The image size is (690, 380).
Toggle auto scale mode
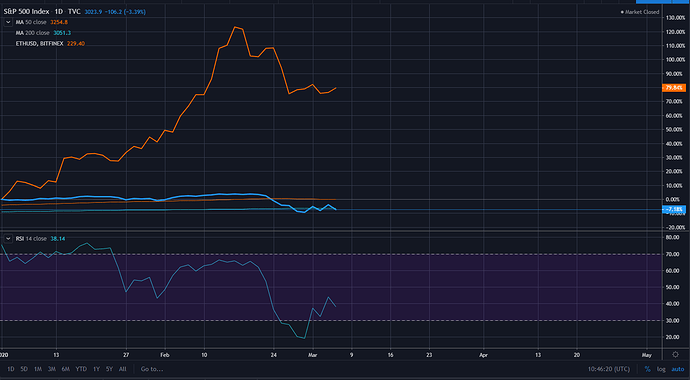(x=678, y=369)
